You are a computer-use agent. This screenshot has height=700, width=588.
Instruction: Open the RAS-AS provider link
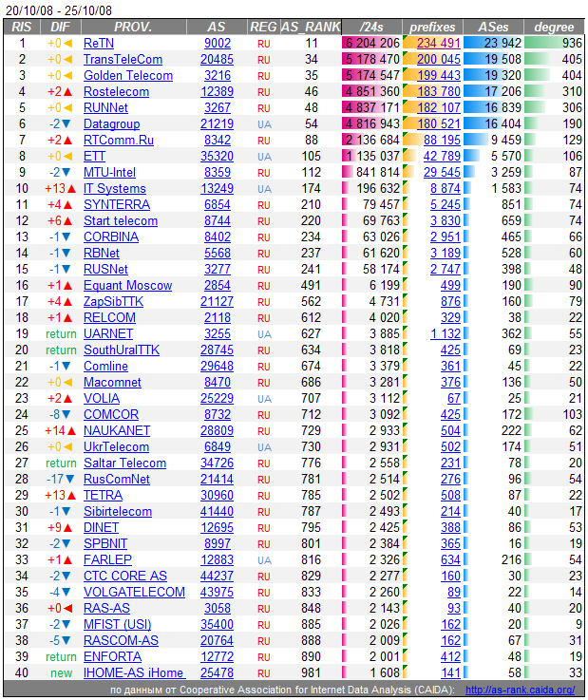click(x=106, y=608)
